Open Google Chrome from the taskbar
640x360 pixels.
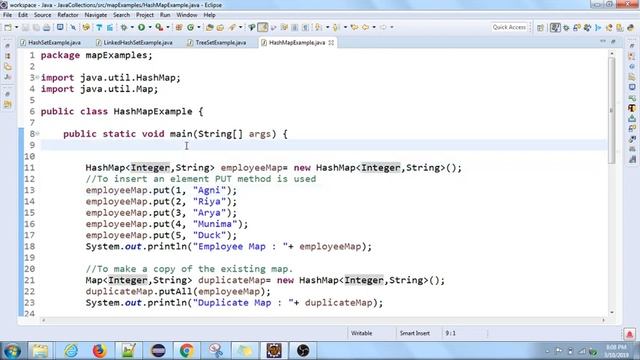(x=187, y=351)
